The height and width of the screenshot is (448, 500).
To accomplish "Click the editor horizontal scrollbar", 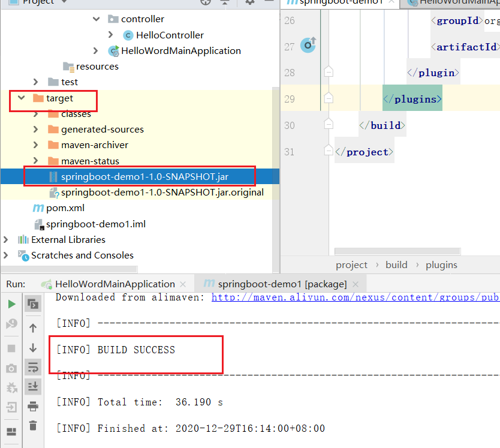I will tap(397, 251).
